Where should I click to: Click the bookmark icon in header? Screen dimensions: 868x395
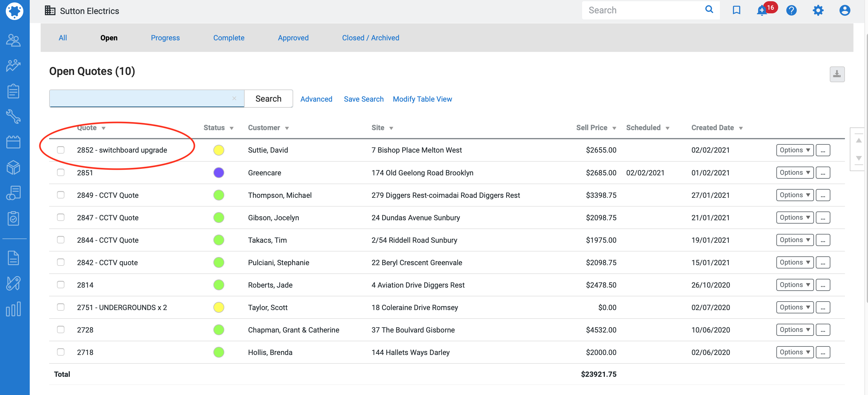[x=736, y=10]
